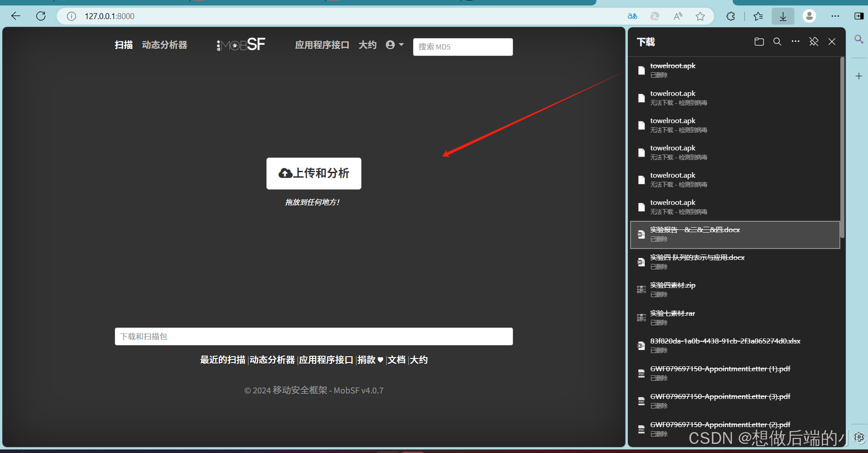Select 实验四素材.zip download entry
The width and height of the screenshot is (868, 453).
735,289
